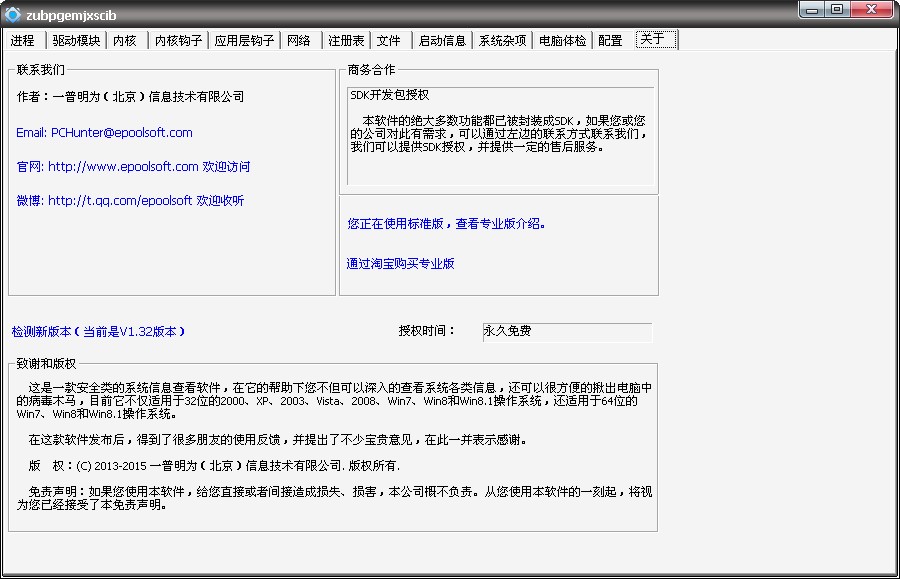Open the 电脑体检 tab
This screenshot has height=579, width=900.
(x=562, y=41)
